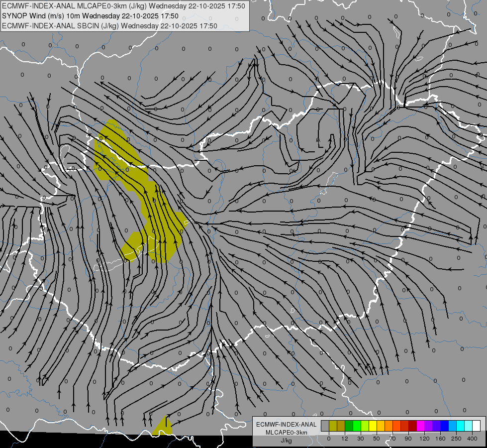Pick the magenta legend swatch
Viewport: 487px width, 448px height.
pyautogui.click(x=421, y=426)
